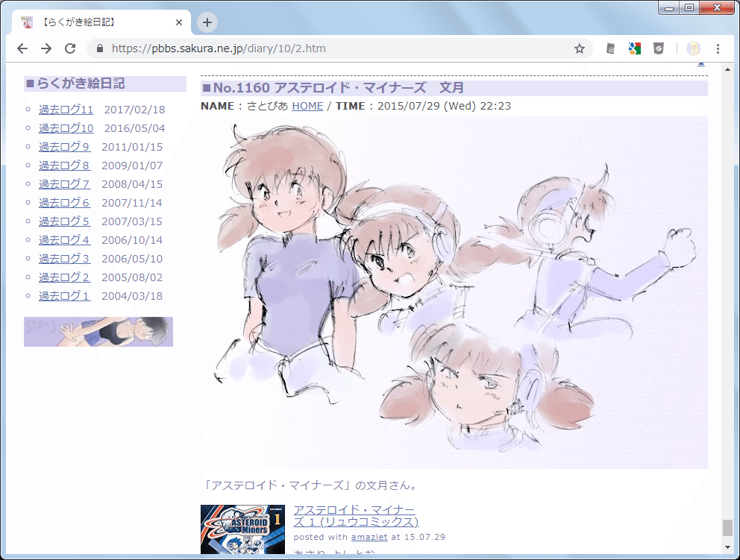Viewport: 740px width, 560px height.
Task: Open 過去ログ11 archive link
Action: coord(66,110)
